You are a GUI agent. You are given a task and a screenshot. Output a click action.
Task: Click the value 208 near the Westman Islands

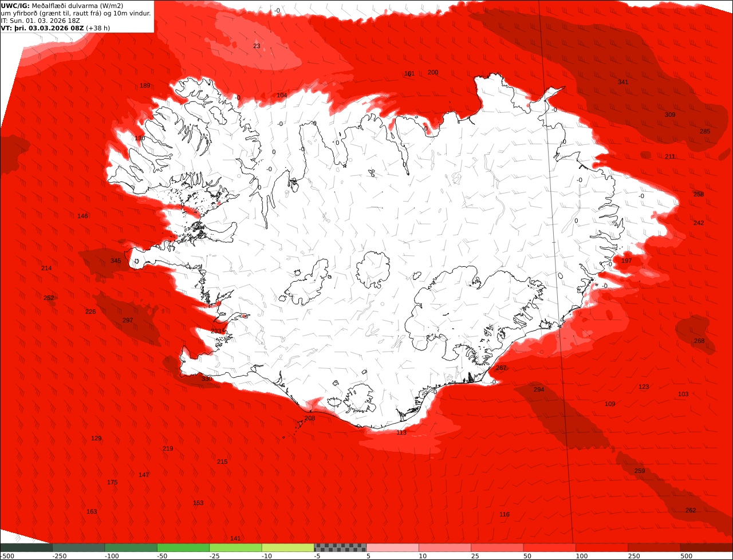click(x=310, y=418)
